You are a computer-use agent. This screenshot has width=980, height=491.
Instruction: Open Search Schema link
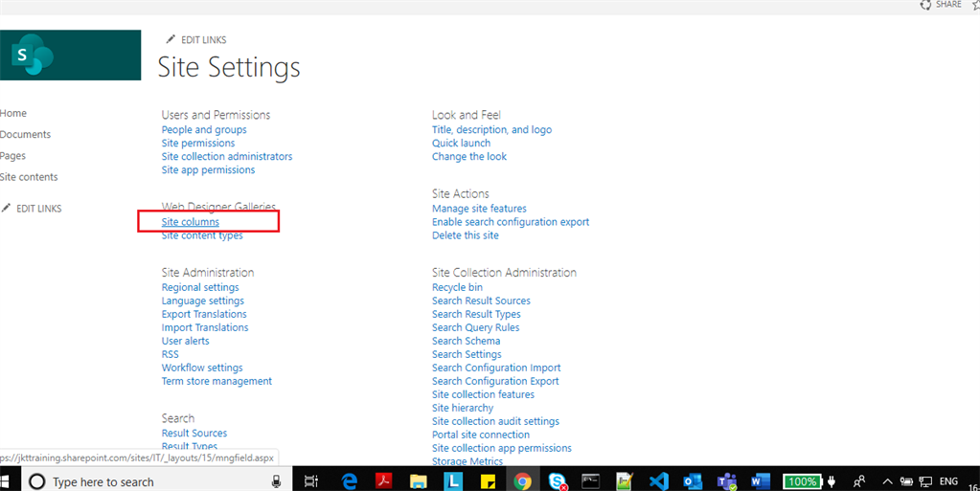467,341
